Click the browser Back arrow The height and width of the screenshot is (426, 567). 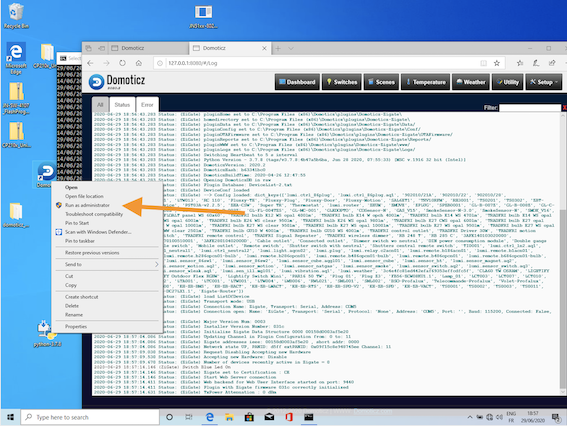point(90,63)
